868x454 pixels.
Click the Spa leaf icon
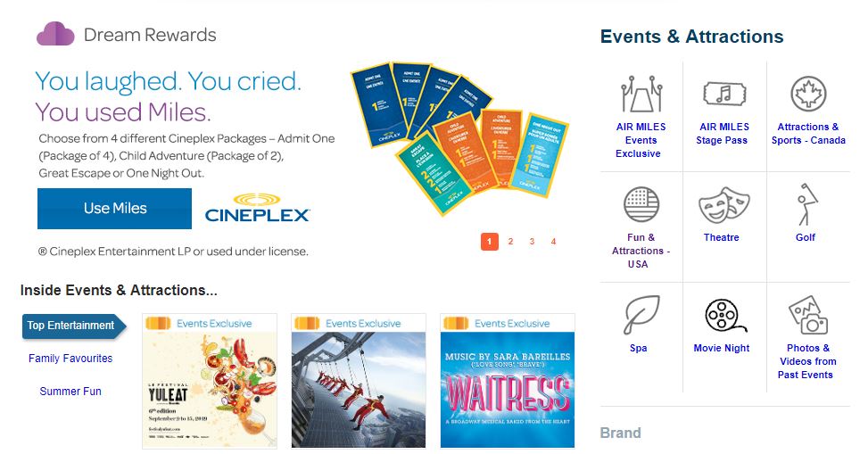[x=639, y=315]
